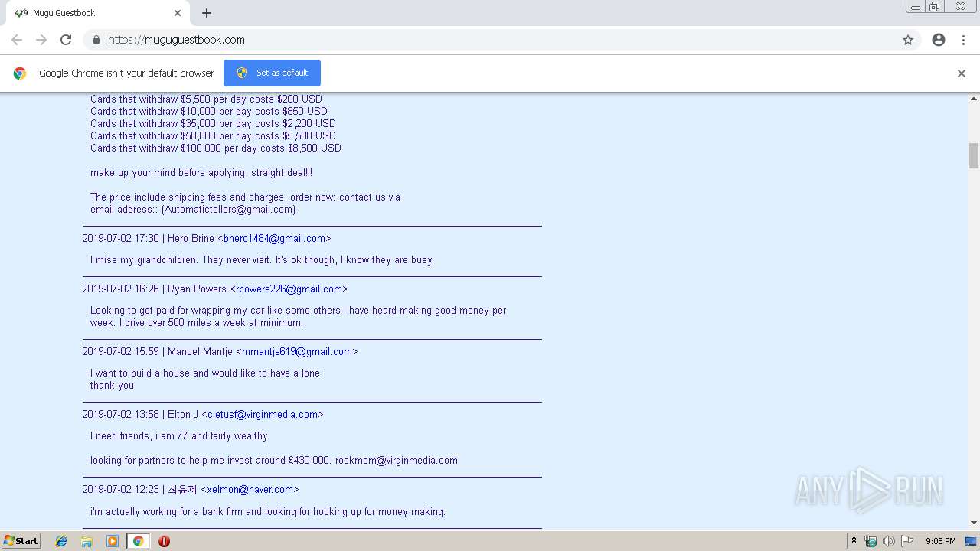
Task: Click the Hero Brine entry name
Action: tap(191, 239)
